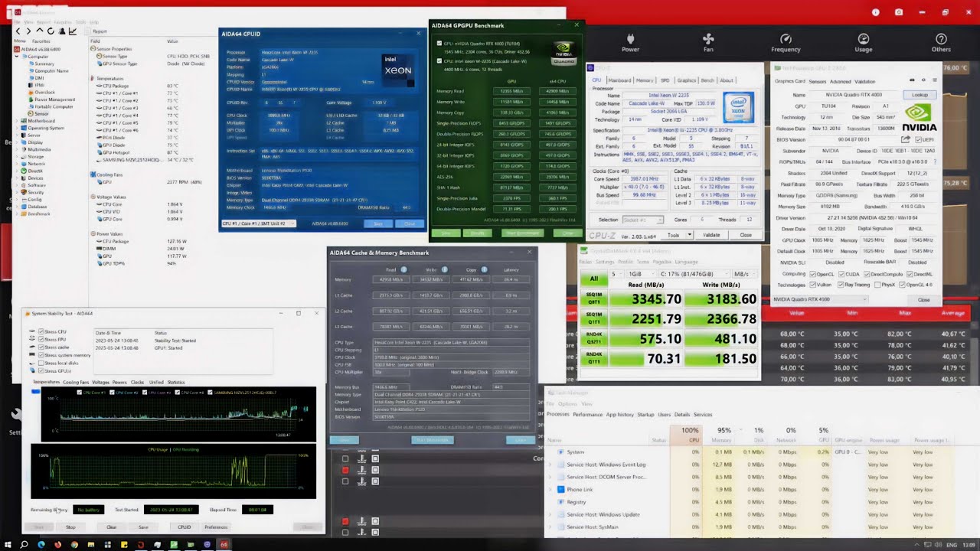Click Windows Start button on taskbar

coord(8,544)
